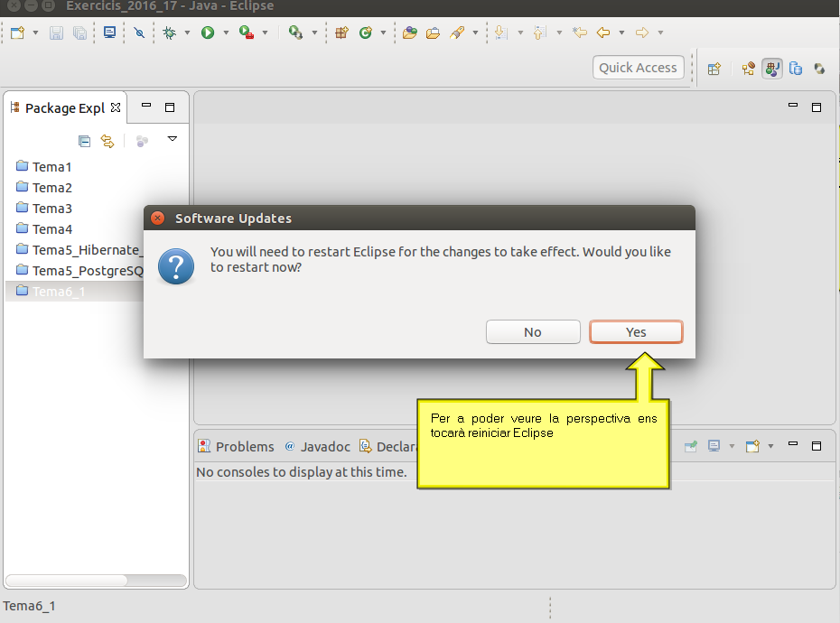Toggle Link with Editor in Package Explorer

[107, 141]
